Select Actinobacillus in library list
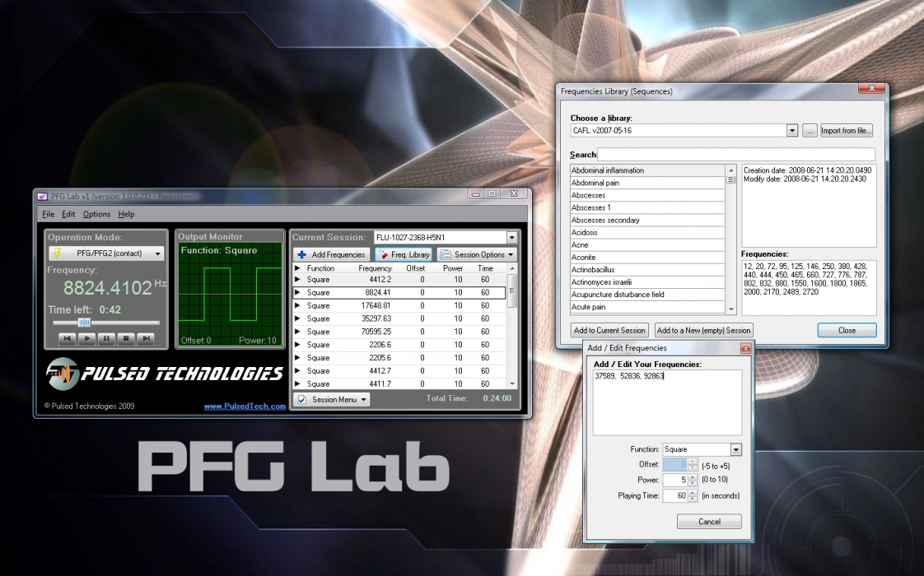 pyautogui.click(x=647, y=269)
